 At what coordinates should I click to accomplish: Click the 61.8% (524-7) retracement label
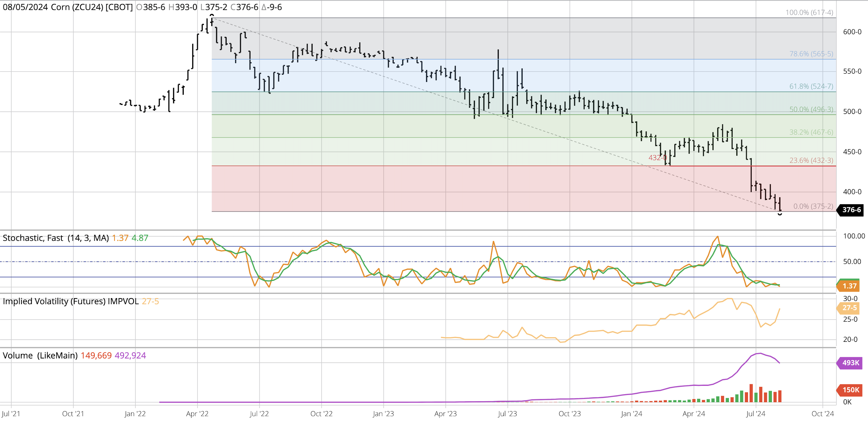point(811,86)
